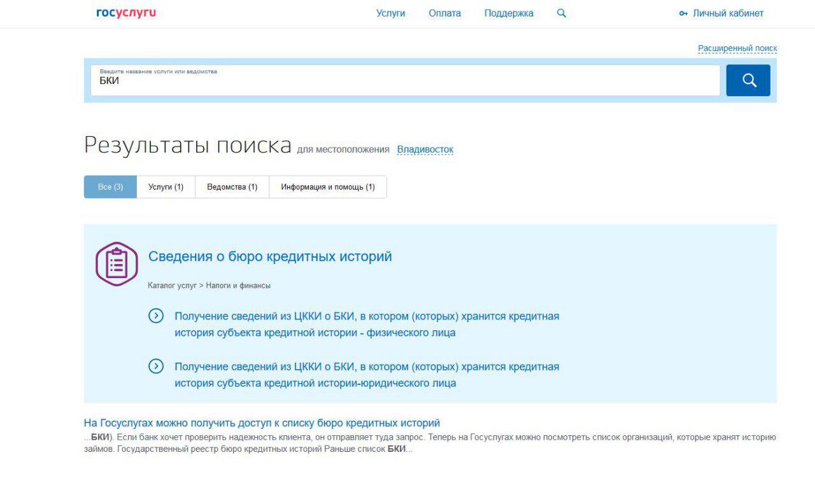Open Сведения о бюро кредитных историй heading

pyautogui.click(x=270, y=256)
